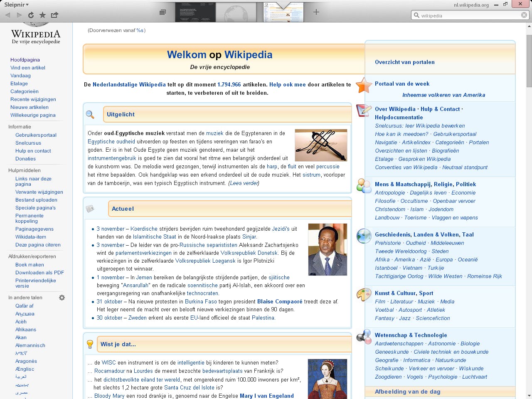The image size is (532, 399).
Task: Open the Blaise Compaoré news link
Action: point(280,301)
